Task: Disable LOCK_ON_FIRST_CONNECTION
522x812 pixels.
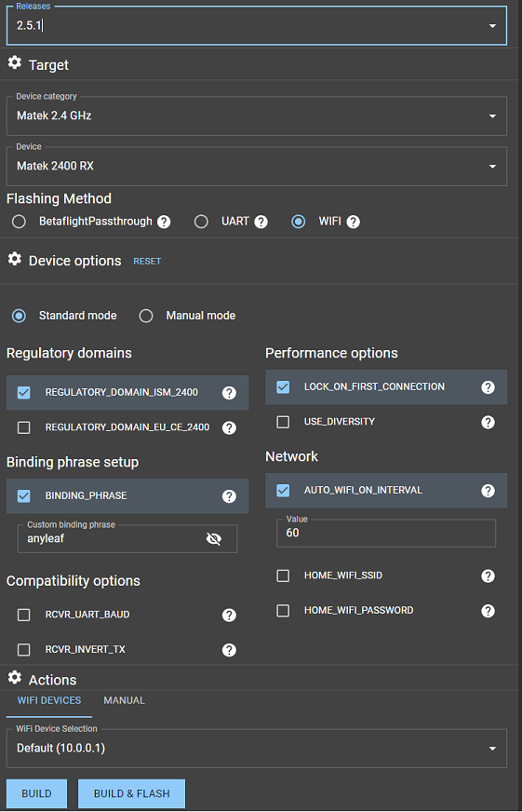Action: [283, 386]
